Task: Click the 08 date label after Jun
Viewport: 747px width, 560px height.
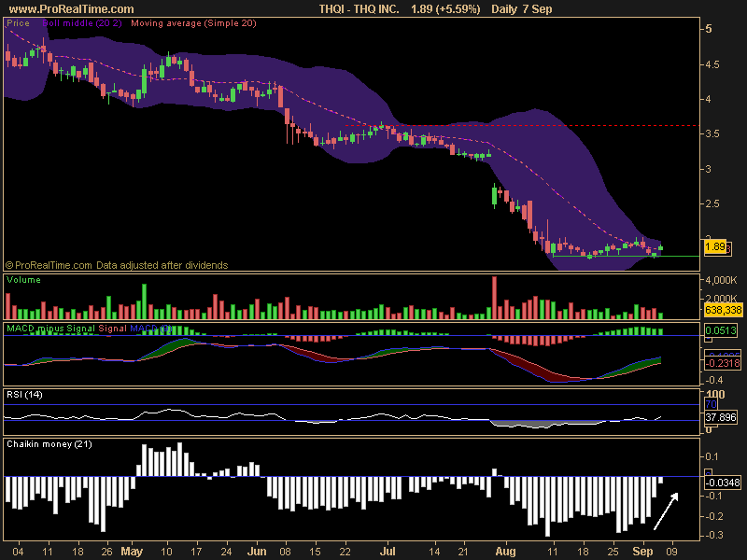Action: pos(285,552)
